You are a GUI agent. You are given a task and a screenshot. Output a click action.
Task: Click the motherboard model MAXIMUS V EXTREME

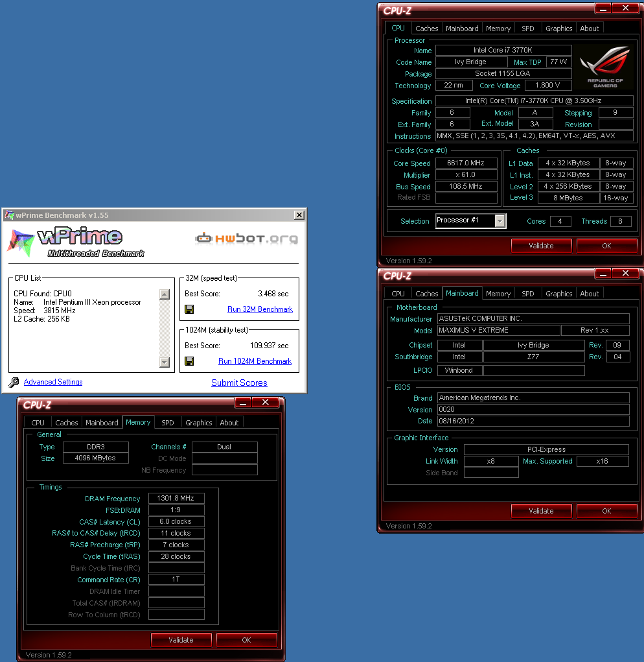499,330
